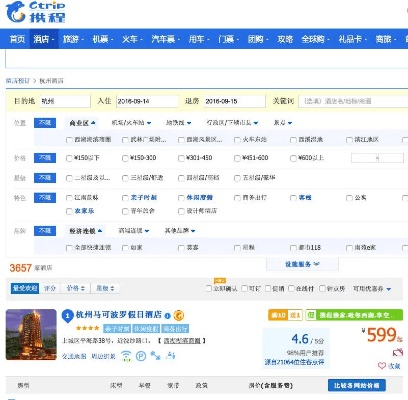Image resolution: width=408 pixels, height=400 pixels.
Task: Open 酒店 tab in the nav bar
Action: [44, 39]
